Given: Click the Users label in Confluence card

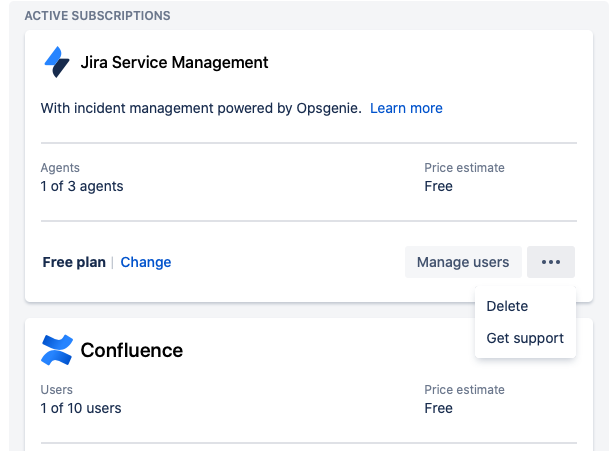Looking at the screenshot, I should (x=57, y=390).
